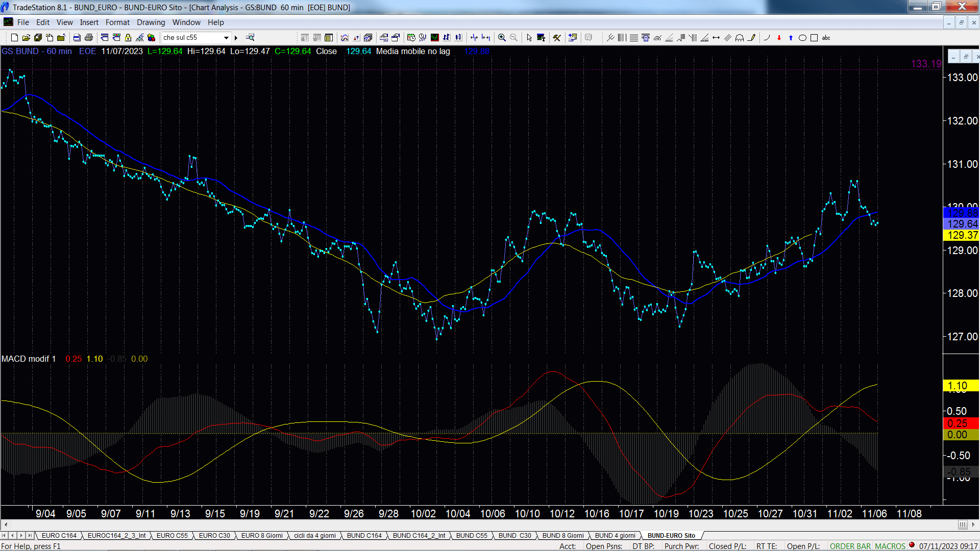This screenshot has width=980, height=551.
Task: Open the Edit menu
Action: (43, 22)
